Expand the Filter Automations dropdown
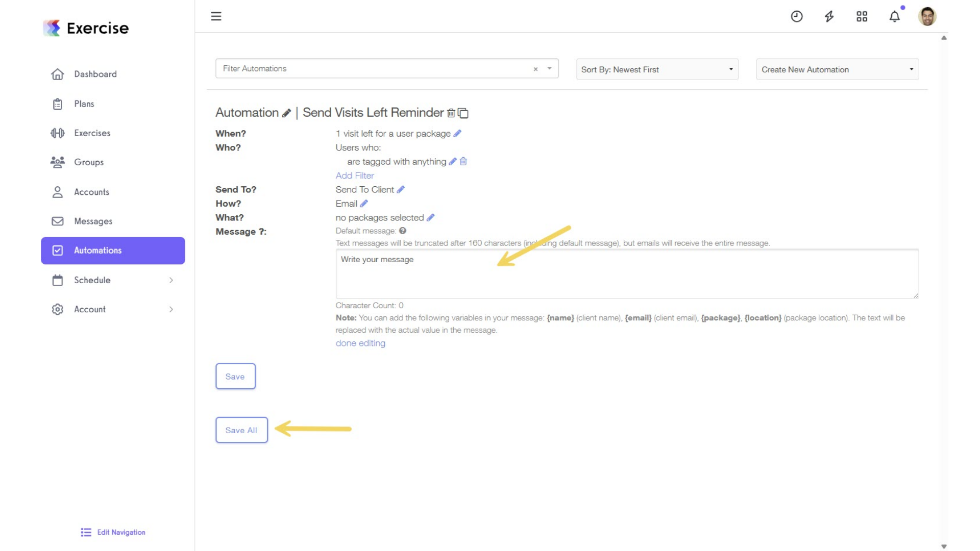 point(549,68)
